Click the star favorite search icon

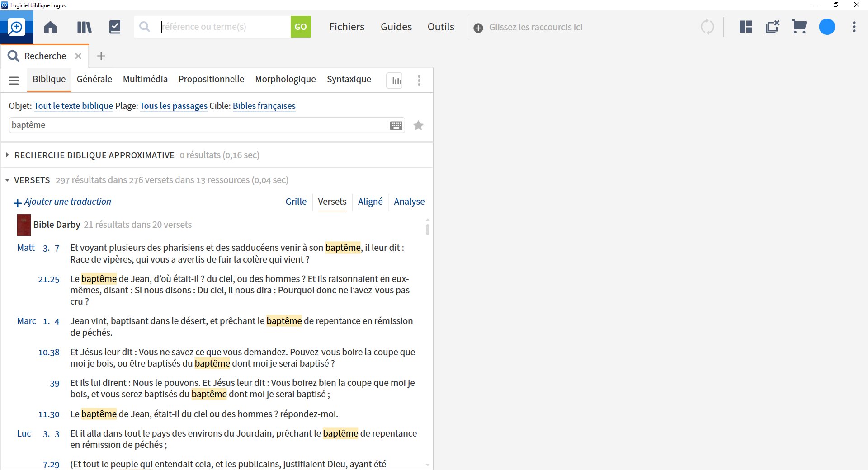pyautogui.click(x=419, y=125)
